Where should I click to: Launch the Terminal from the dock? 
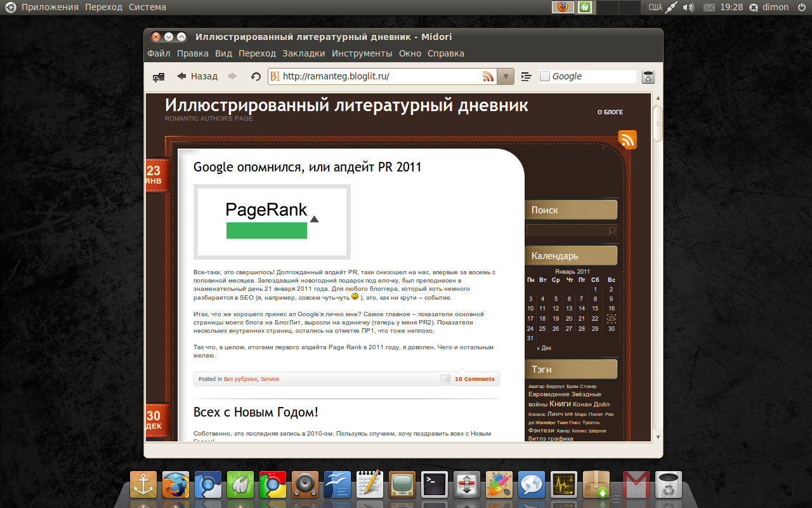pos(435,485)
